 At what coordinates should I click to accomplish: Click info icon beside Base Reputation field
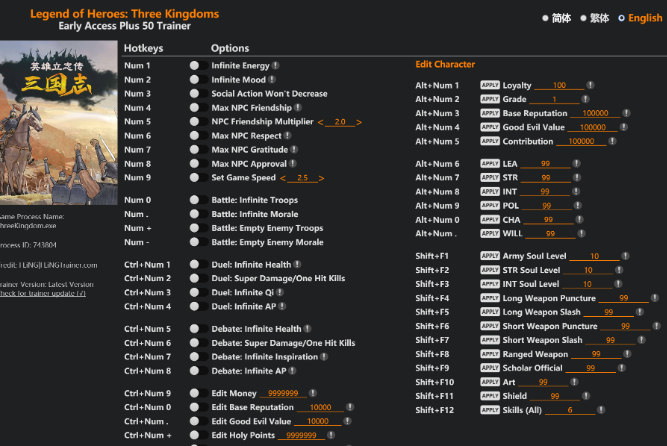627,114
